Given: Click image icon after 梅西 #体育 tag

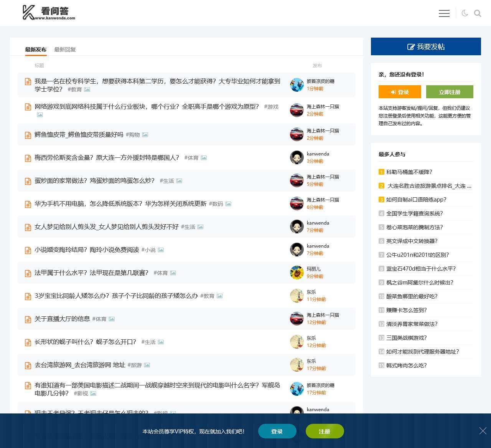Looking at the screenshot, I should coord(204,158).
